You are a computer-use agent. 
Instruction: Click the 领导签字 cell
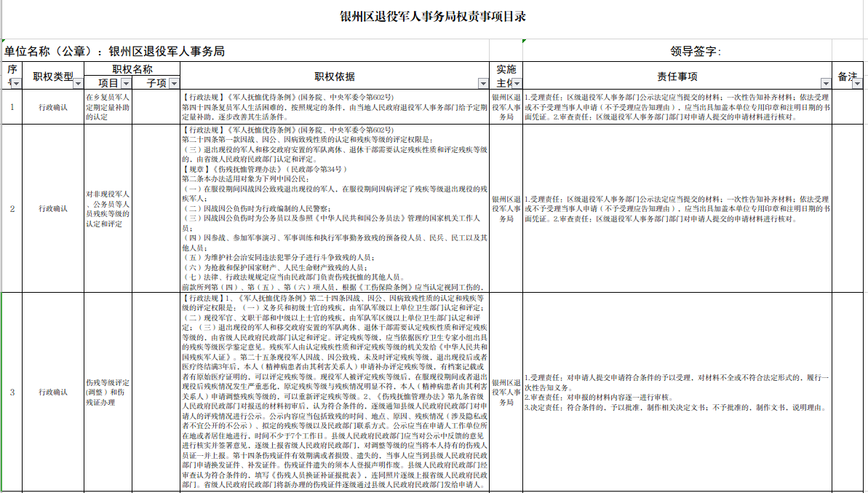point(677,52)
